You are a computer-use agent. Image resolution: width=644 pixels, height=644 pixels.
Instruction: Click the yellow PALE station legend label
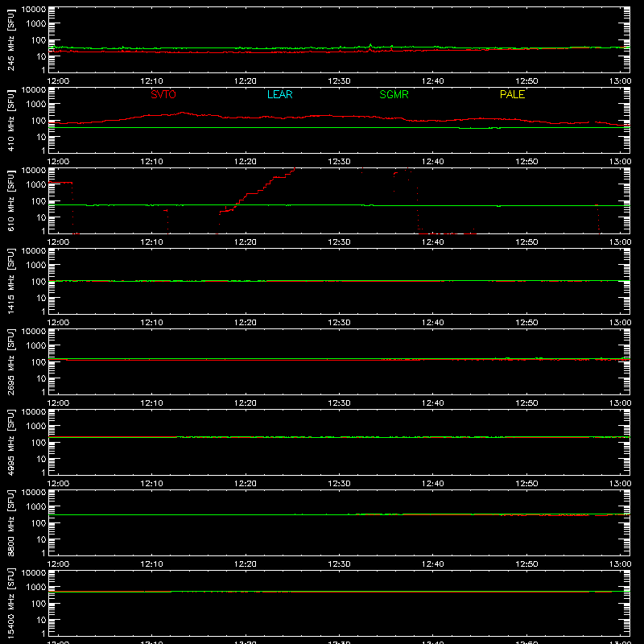click(512, 94)
